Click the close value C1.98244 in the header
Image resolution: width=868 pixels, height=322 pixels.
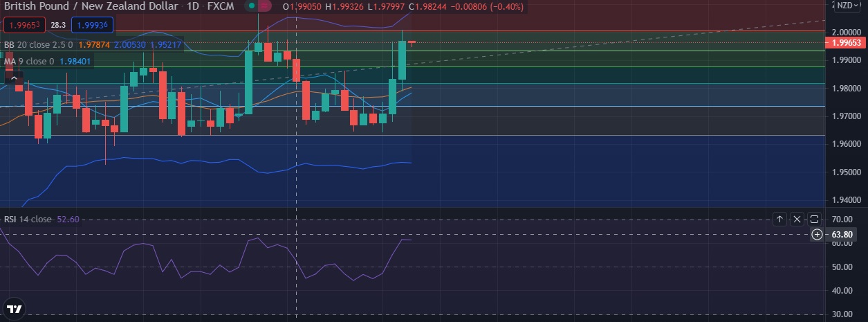click(429, 7)
